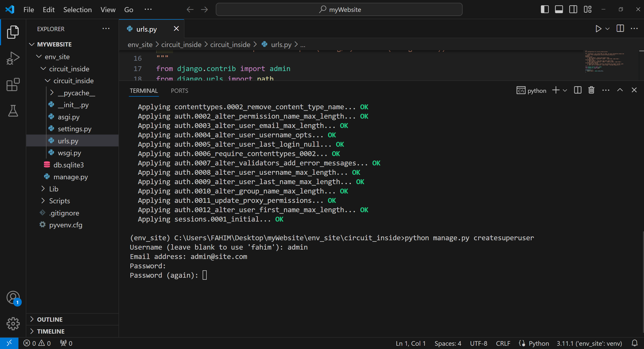This screenshot has width=644, height=349.
Task: Expand the Lib folder
Action: (72, 189)
